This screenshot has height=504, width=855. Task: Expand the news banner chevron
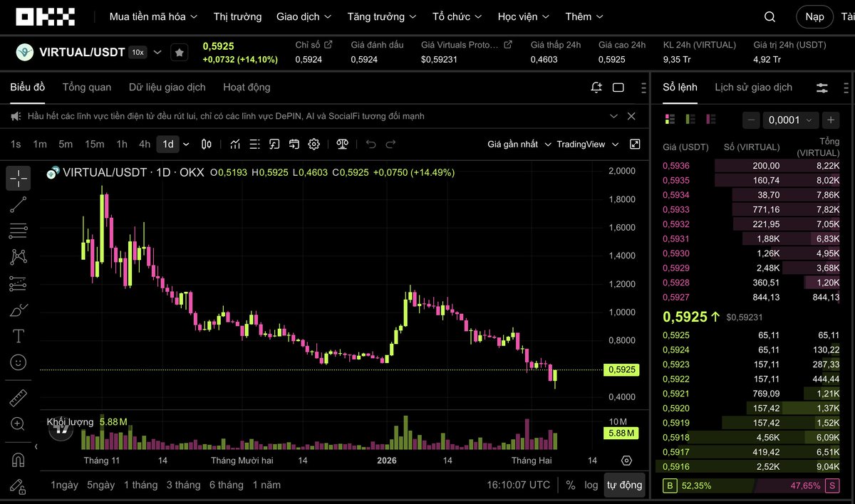[x=613, y=116]
